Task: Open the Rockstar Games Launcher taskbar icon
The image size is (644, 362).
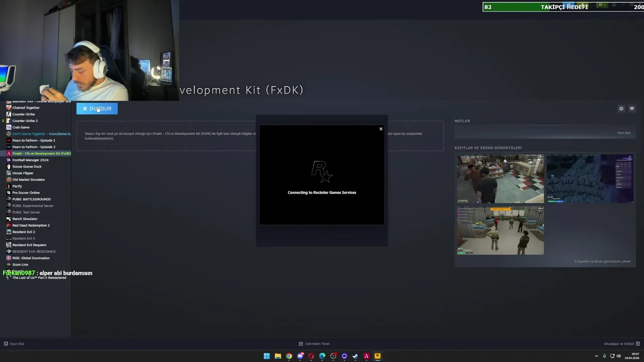Action: (x=377, y=356)
